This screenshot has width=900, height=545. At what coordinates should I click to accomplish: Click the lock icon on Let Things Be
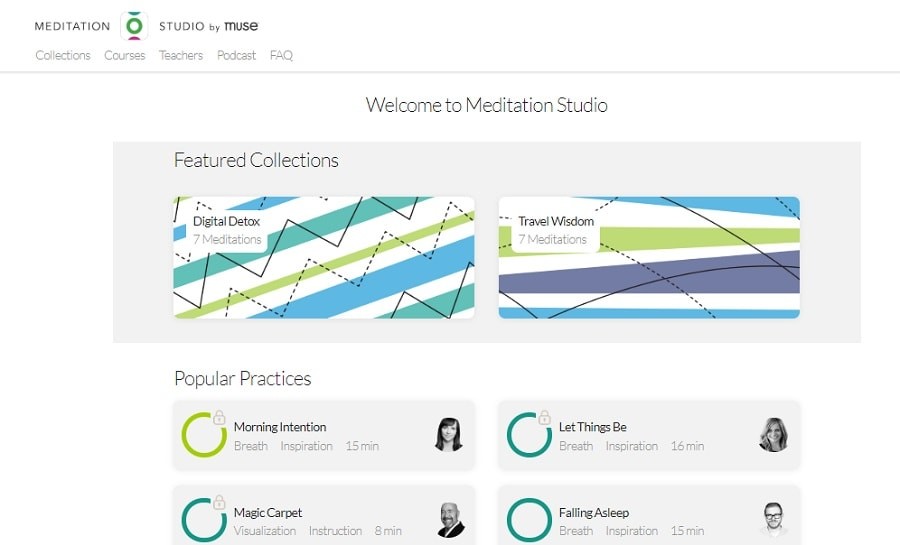pos(545,417)
